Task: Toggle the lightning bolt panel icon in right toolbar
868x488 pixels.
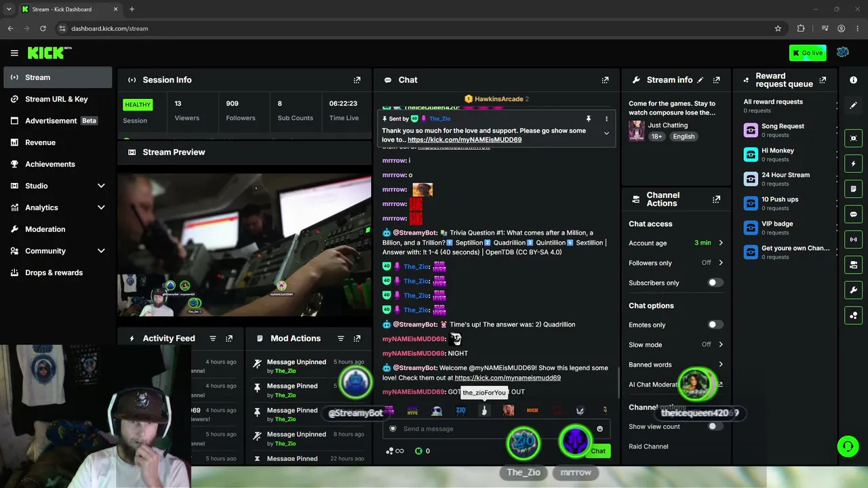Action: point(853,163)
